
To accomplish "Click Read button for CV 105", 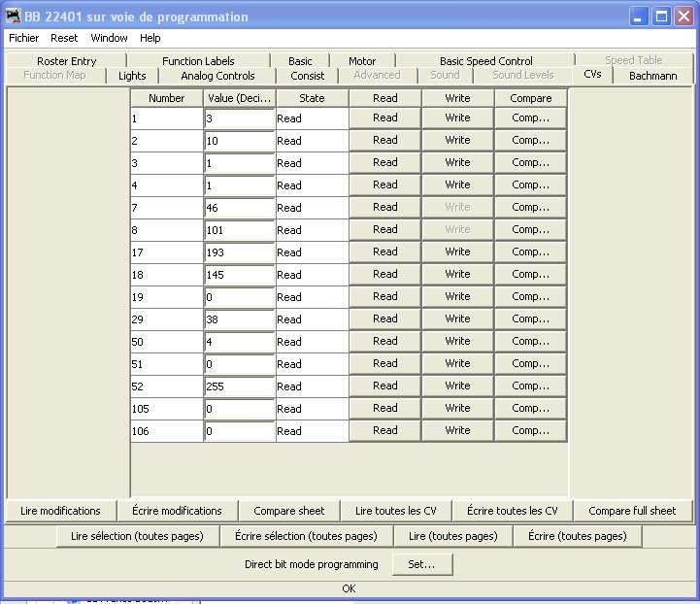I will point(384,408).
